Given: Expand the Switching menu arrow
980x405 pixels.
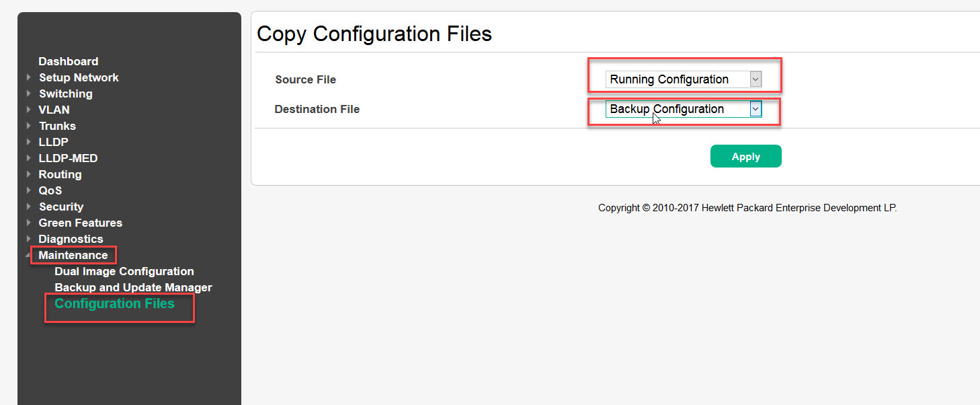Looking at the screenshot, I should coord(28,94).
